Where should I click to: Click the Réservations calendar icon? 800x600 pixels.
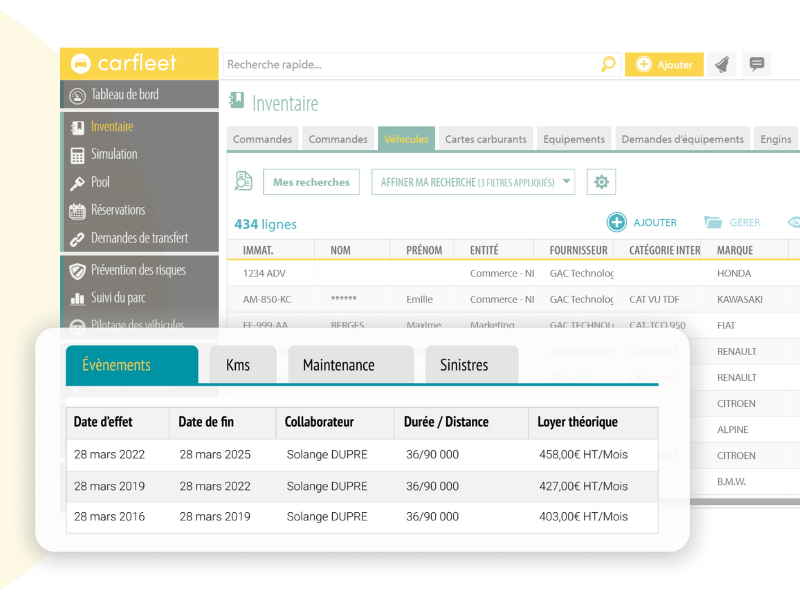click(x=77, y=211)
